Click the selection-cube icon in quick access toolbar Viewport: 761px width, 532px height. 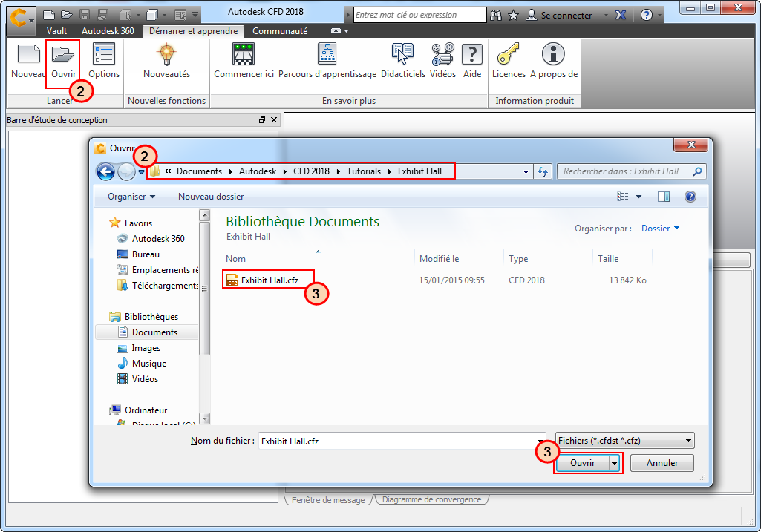pos(125,15)
